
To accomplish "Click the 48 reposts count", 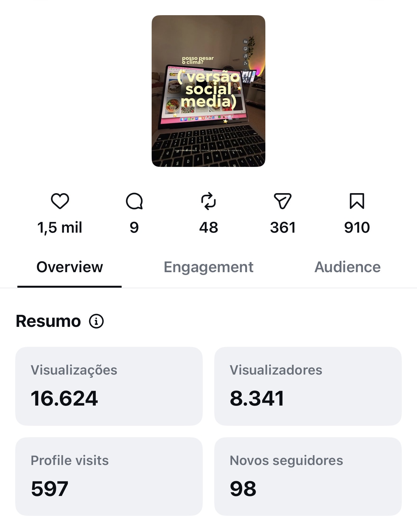I will point(208,228).
